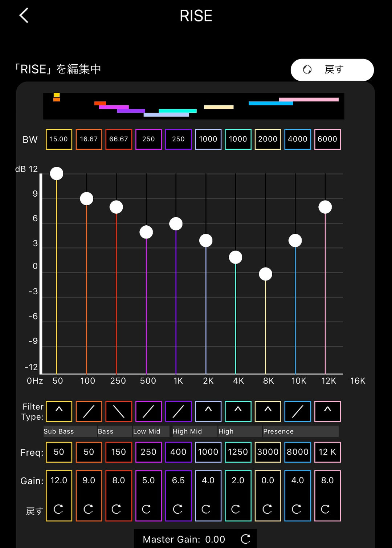The image size is (392, 548).
Task: Reset master gain with circular arrow
Action: point(246,539)
